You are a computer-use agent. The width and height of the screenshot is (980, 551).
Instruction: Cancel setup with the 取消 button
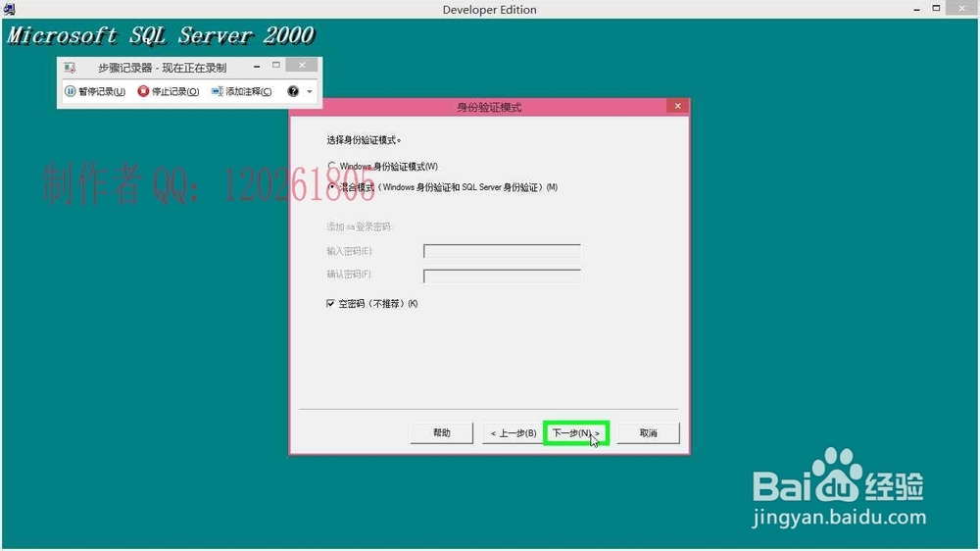[x=648, y=432]
